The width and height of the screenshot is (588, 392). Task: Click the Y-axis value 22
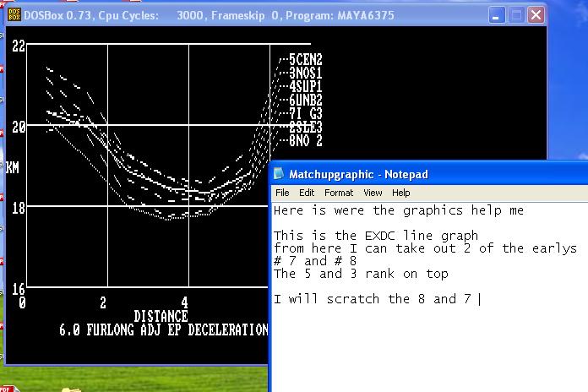(x=19, y=46)
